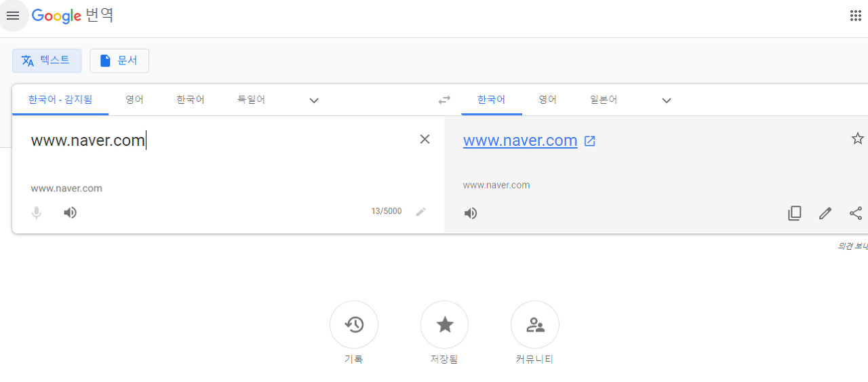
Task: Open the Google apps grid
Action: pos(856,16)
